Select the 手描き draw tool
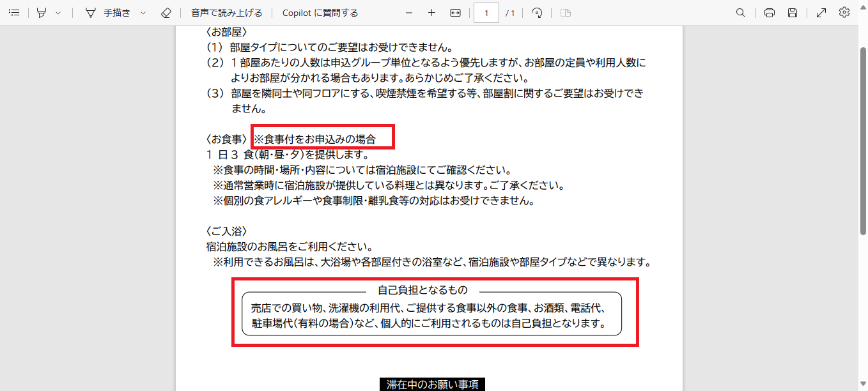 [109, 13]
